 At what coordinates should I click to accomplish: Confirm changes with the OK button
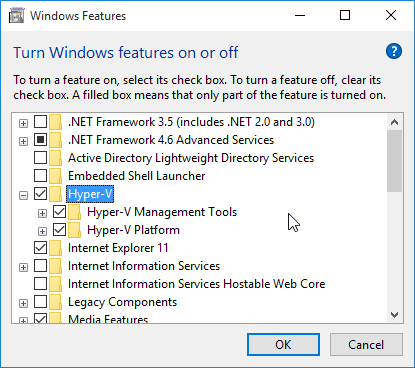click(x=283, y=345)
